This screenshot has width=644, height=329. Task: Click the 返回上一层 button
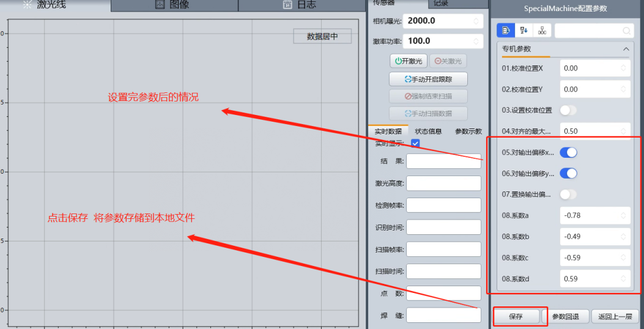(x=615, y=317)
